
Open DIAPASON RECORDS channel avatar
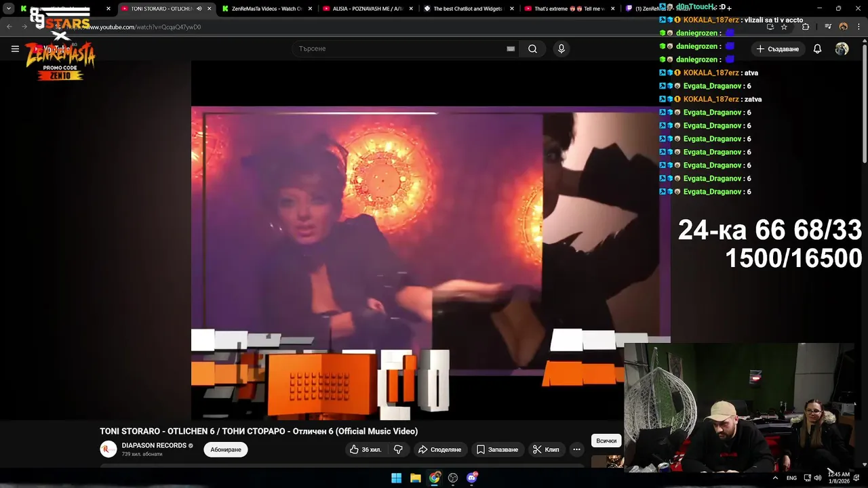pos(108,449)
